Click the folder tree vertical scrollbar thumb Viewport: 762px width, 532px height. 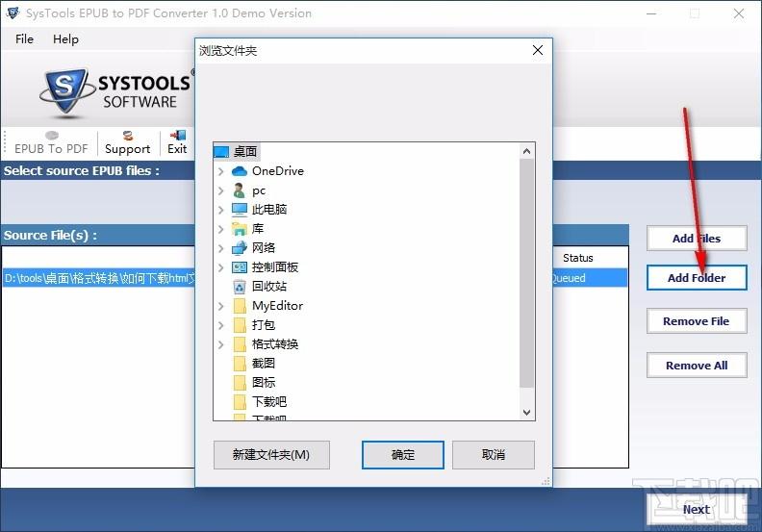tap(527, 273)
